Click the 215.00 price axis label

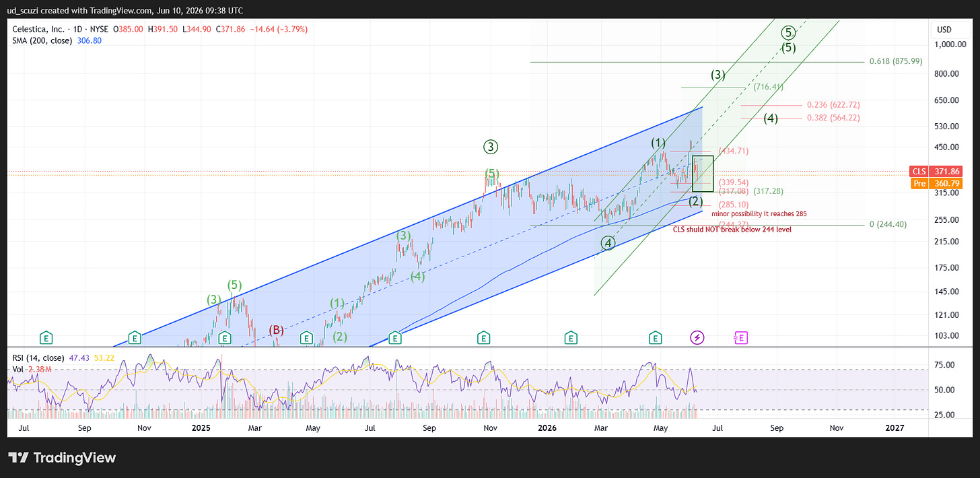948,241
